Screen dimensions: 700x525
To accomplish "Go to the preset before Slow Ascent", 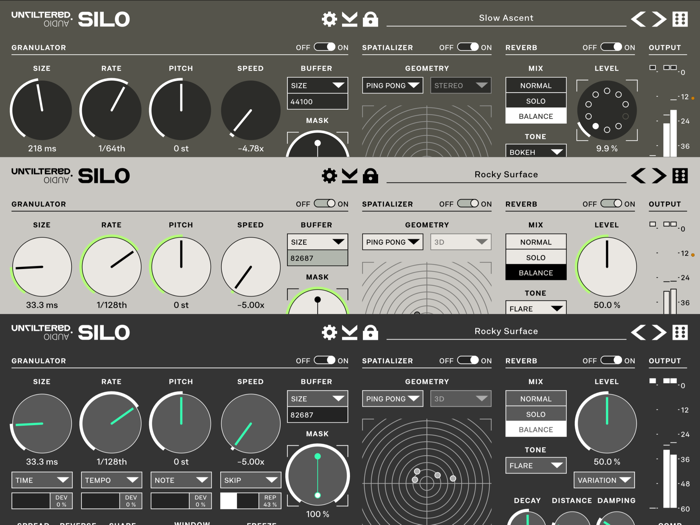I will coord(638,19).
